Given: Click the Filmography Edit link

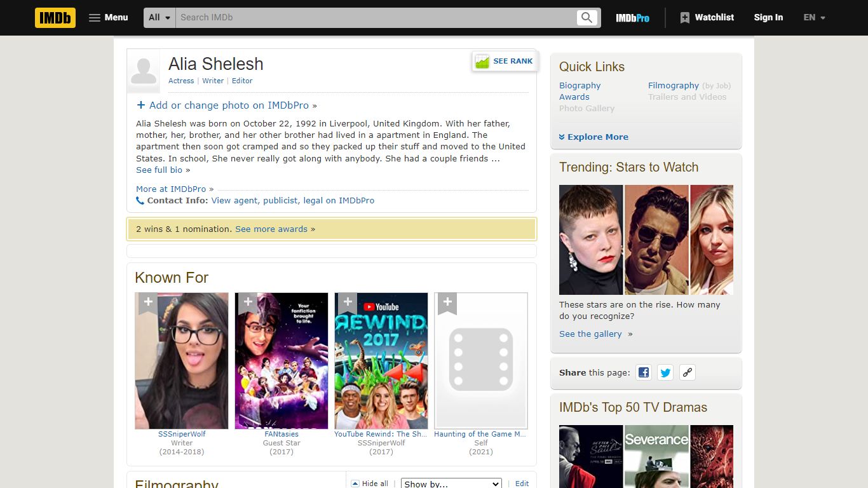Looking at the screenshot, I should [522, 484].
